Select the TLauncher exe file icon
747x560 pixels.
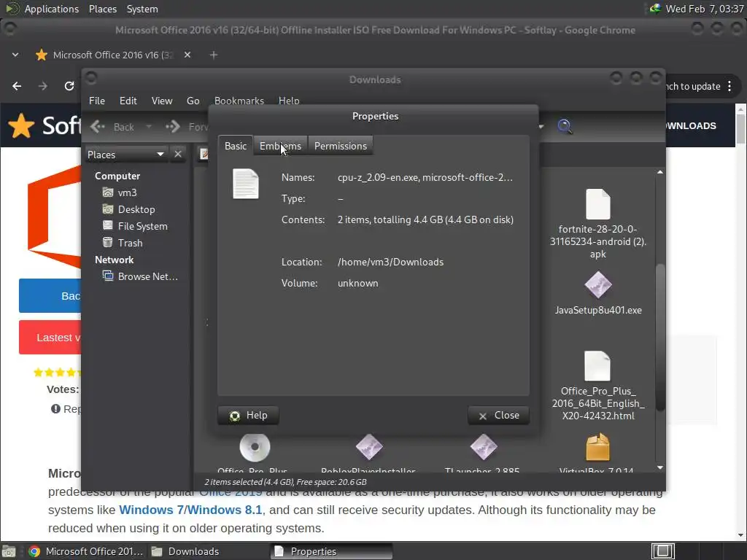(x=484, y=447)
